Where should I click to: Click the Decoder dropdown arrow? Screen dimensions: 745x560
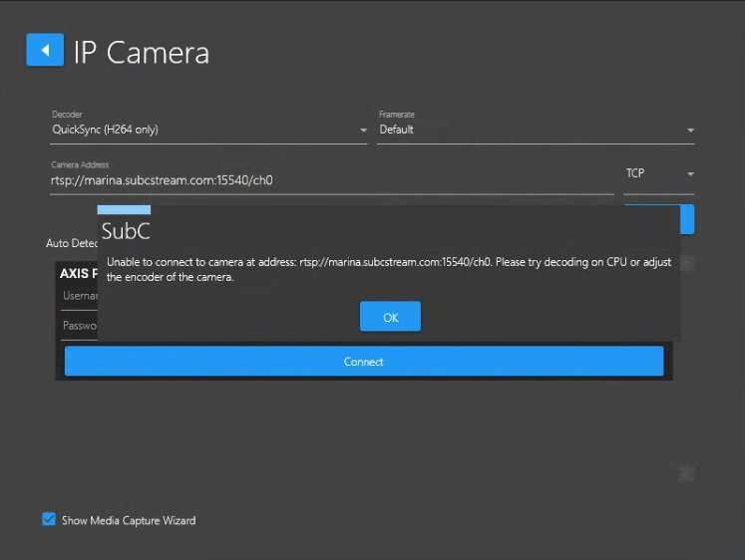363,131
